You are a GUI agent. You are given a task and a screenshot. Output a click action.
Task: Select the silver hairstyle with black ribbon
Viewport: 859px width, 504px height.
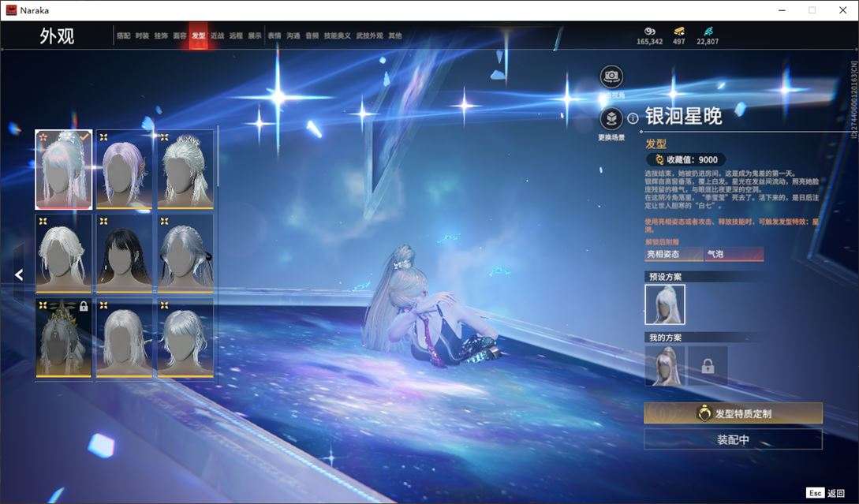[x=185, y=254]
